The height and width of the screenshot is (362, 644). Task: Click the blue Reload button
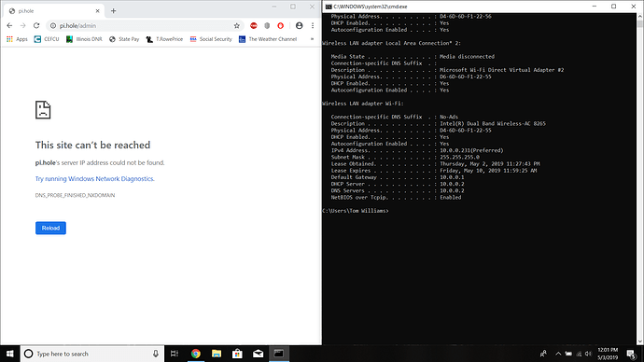point(50,229)
